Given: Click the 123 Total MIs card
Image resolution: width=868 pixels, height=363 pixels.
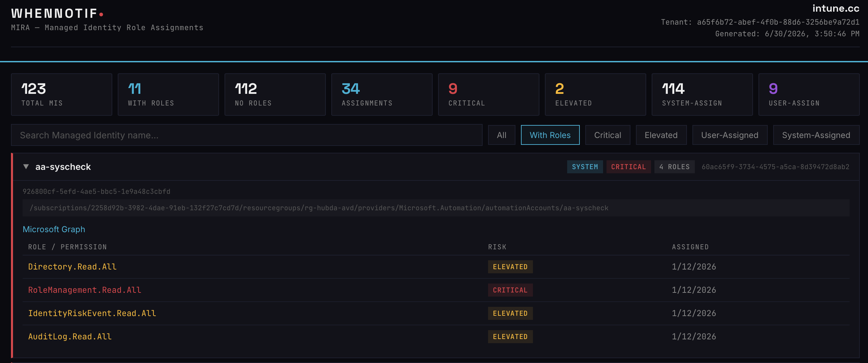Looking at the screenshot, I should 62,95.
